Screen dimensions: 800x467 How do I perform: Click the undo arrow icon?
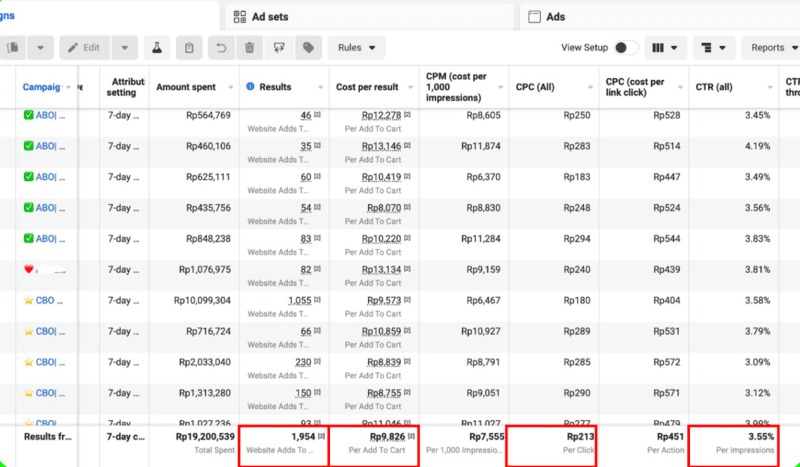tap(221, 47)
